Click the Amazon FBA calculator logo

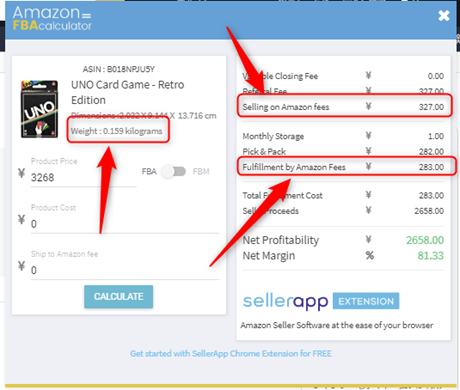click(52, 18)
